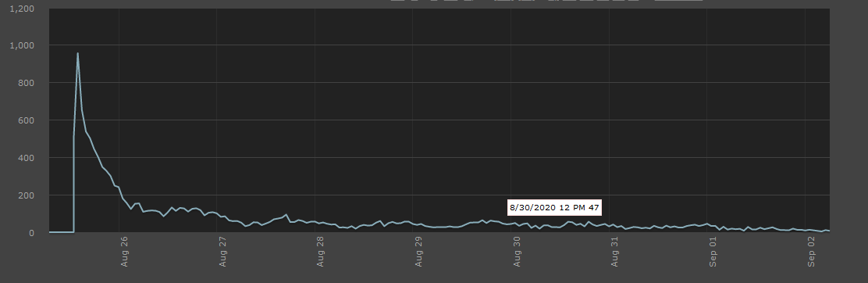This screenshot has width=868, height=283.
Task: Click the Aug 29 date label
Action: tap(418, 252)
